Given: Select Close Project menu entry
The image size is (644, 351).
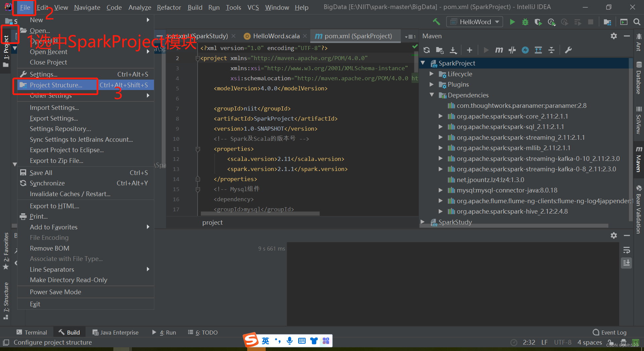Looking at the screenshot, I should (x=86, y=62).
